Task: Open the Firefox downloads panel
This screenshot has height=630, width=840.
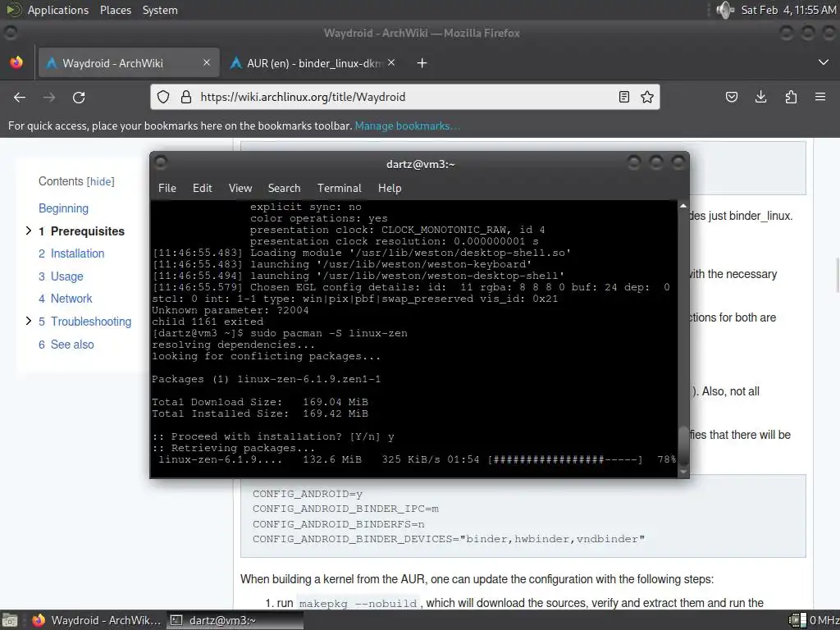Action: click(x=760, y=97)
